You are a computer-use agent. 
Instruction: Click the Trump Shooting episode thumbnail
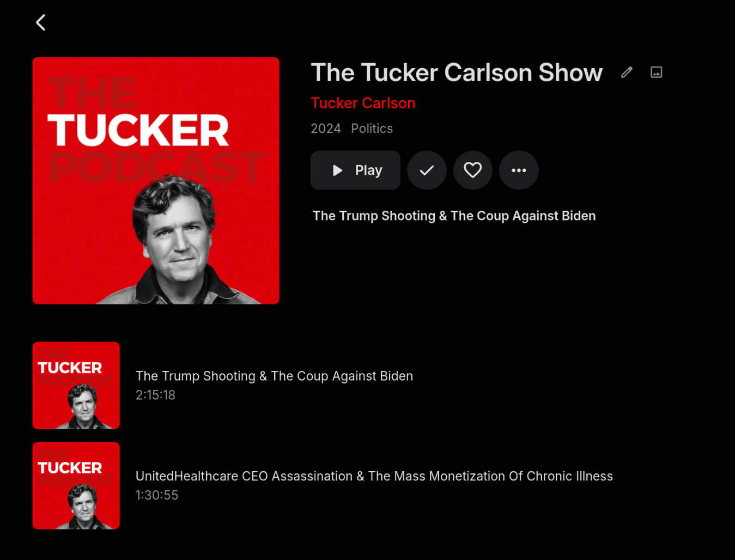(76, 386)
